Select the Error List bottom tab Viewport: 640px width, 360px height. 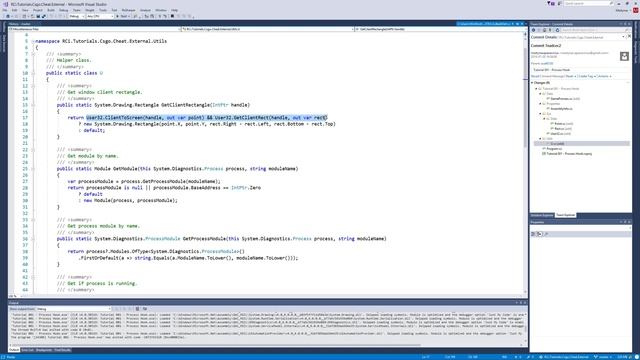(x=27, y=350)
